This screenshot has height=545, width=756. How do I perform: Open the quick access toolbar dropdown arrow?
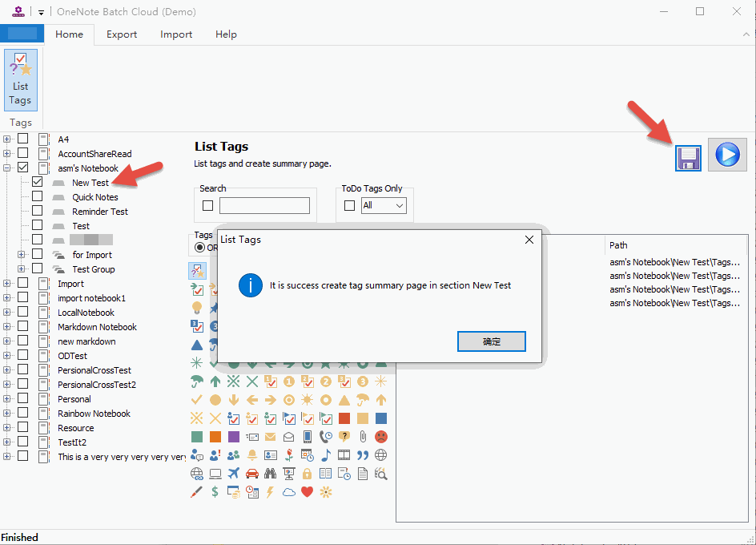pyautogui.click(x=42, y=13)
